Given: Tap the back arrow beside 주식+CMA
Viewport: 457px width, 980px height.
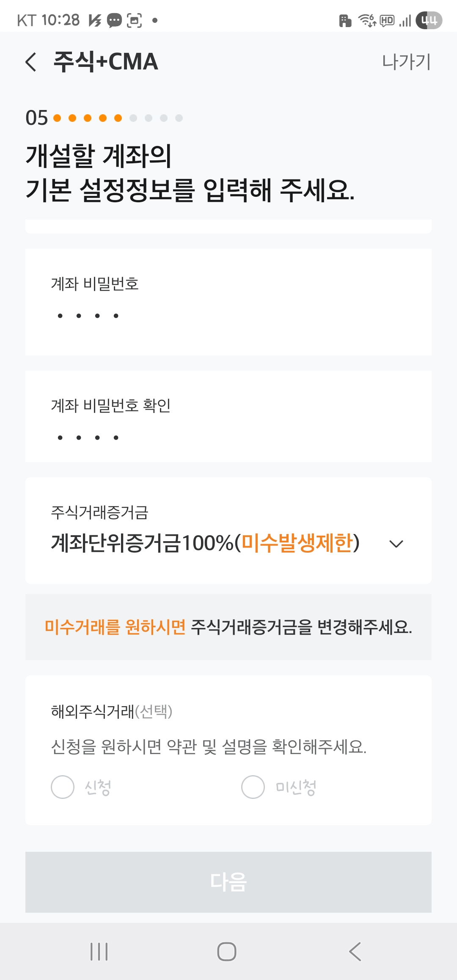Looking at the screenshot, I should click(31, 62).
